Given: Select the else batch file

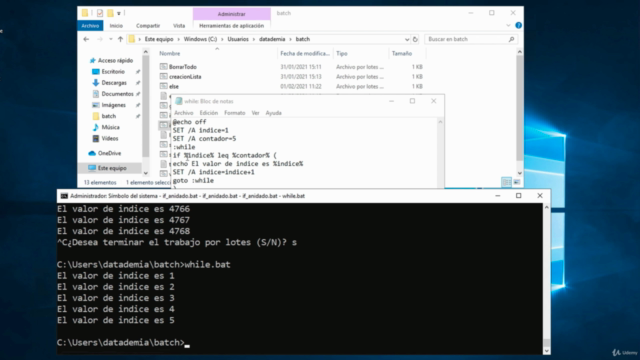Looking at the screenshot, I should point(174,87).
